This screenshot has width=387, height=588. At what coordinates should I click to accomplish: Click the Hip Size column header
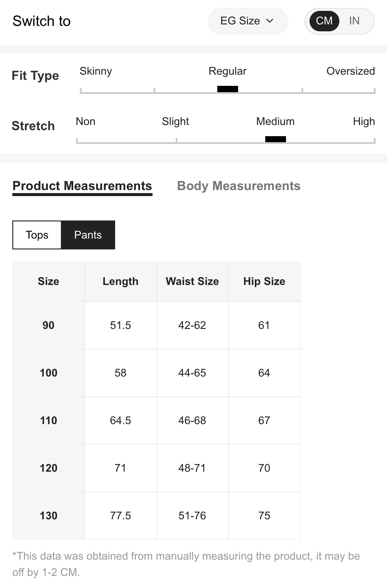tap(264, 282)
